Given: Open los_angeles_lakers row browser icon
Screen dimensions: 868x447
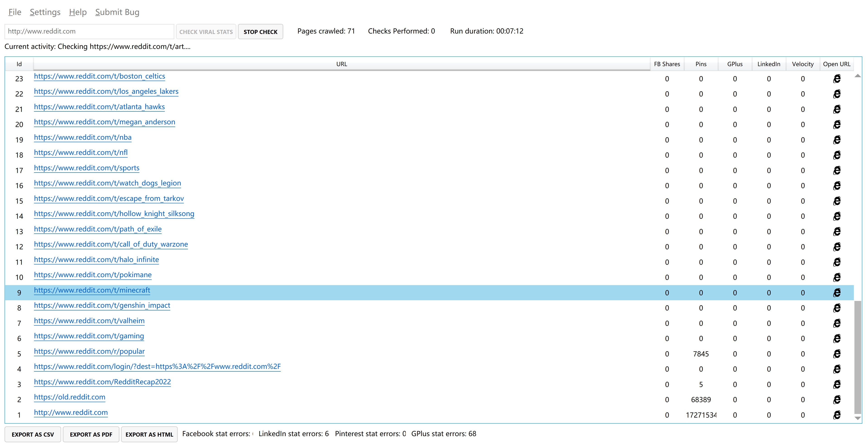Looking at the screenshot, I should point(837,94).
